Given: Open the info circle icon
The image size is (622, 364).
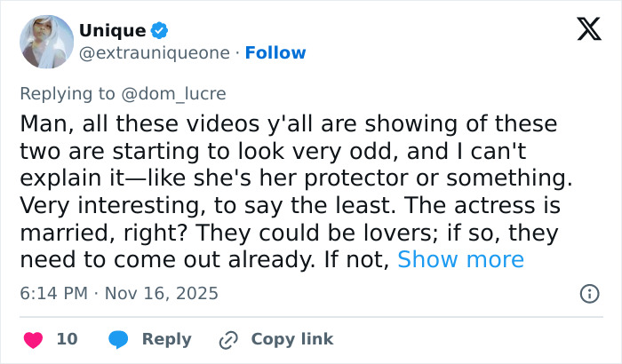Looking at the screenshot, I should point(588,293).
